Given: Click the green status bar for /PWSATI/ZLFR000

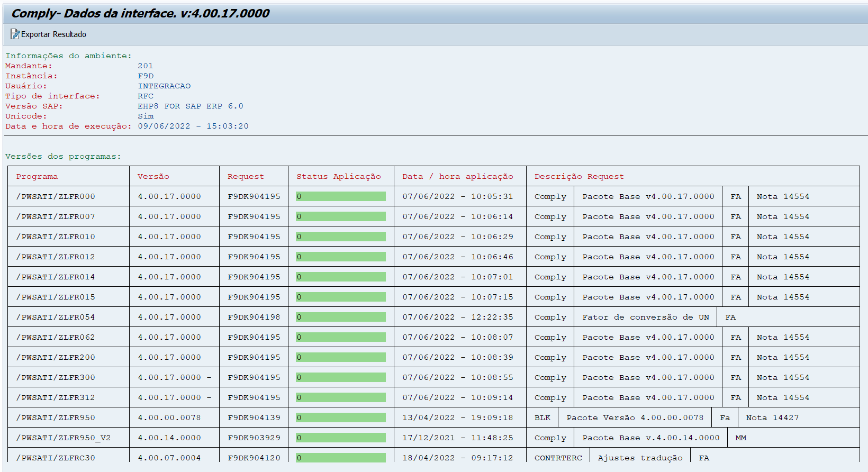Looking at the screenshot, I should coord(340,197).
